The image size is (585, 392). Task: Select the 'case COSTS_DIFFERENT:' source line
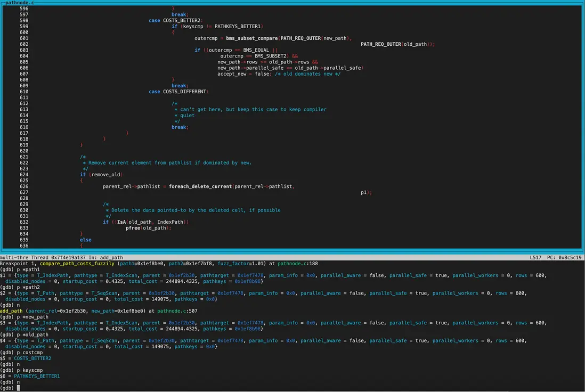pos(178,92)
